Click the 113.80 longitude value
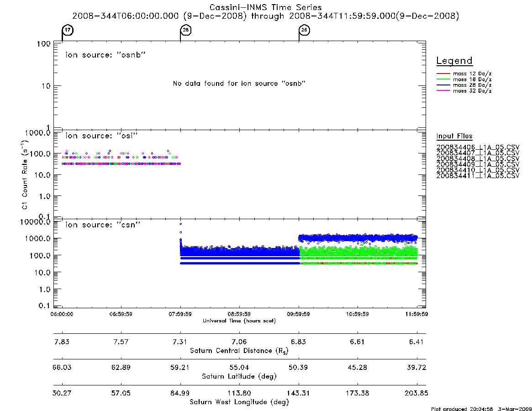The height and width of the screenshot is (411, 532). pyautogui.click(x=239, y=393)
